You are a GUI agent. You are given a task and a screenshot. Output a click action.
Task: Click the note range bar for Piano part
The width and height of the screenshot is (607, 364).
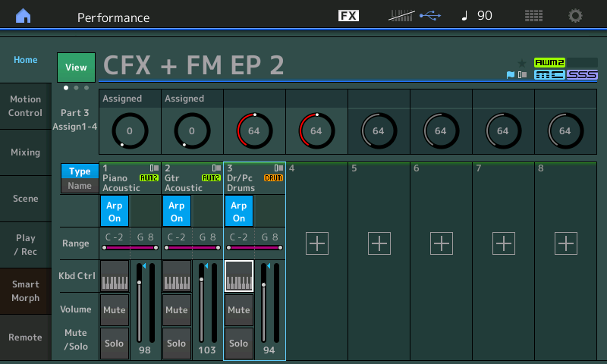tap(130, 247)
